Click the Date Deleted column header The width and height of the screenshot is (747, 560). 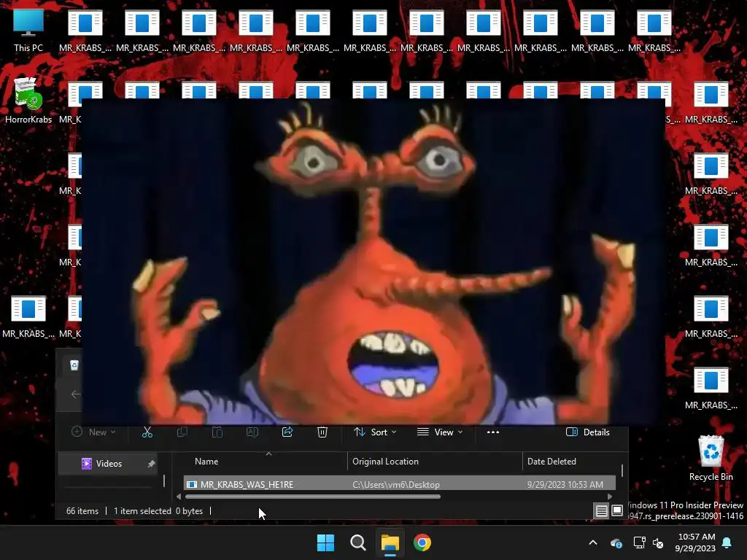click(x=551, y=462)
